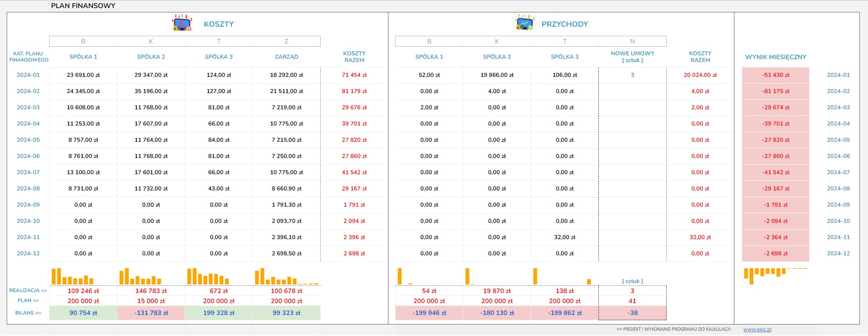Click the 2024-01 row label on left
Image resolution: width=868 pixels, height=336 pixels.
pyautogui.click(x=28, y=75)
